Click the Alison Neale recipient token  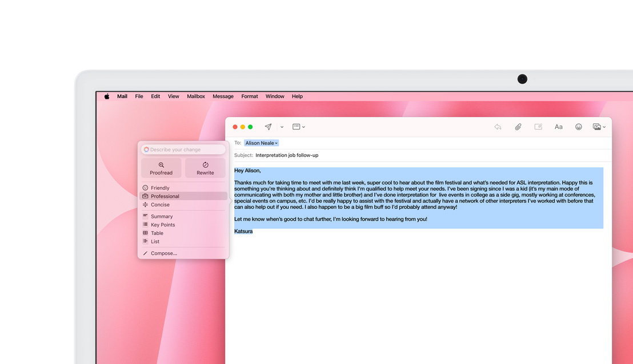click(x=261, y=143)
